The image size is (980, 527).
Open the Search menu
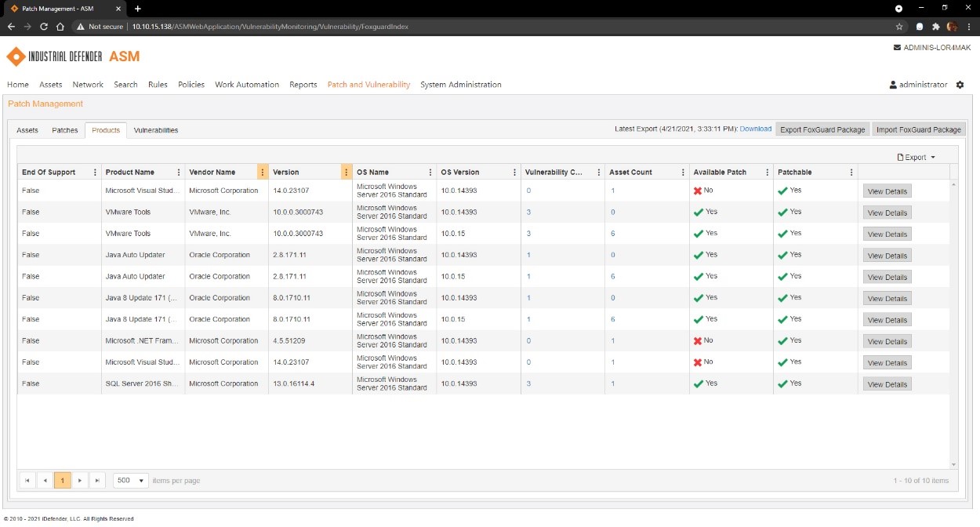[125, 85]
